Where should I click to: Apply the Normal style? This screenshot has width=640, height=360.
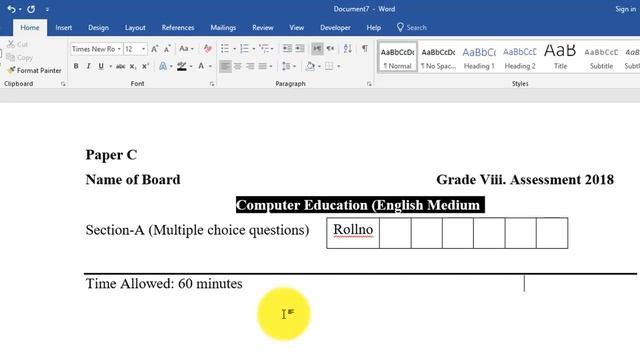pos(398,57)
